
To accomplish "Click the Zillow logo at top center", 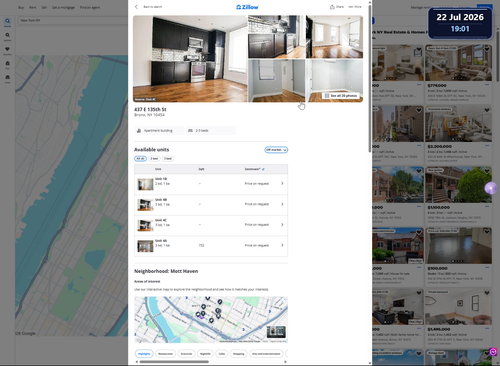I will 247,7.
